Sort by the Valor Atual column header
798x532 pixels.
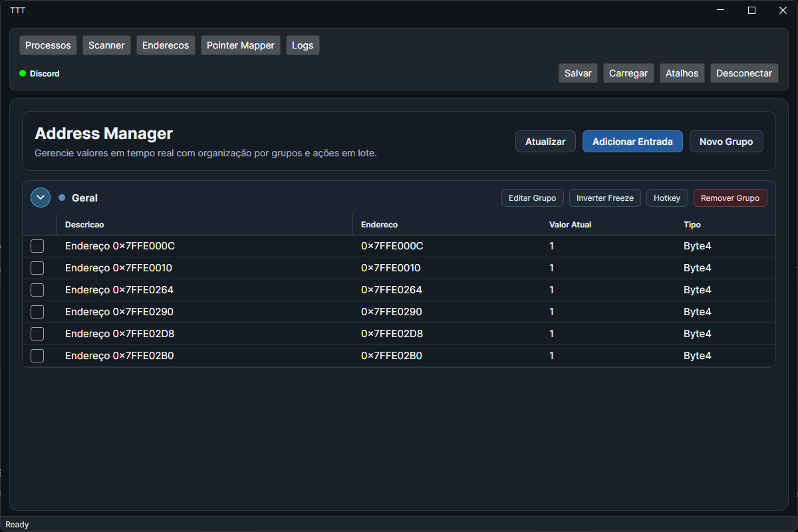point(570,225)
